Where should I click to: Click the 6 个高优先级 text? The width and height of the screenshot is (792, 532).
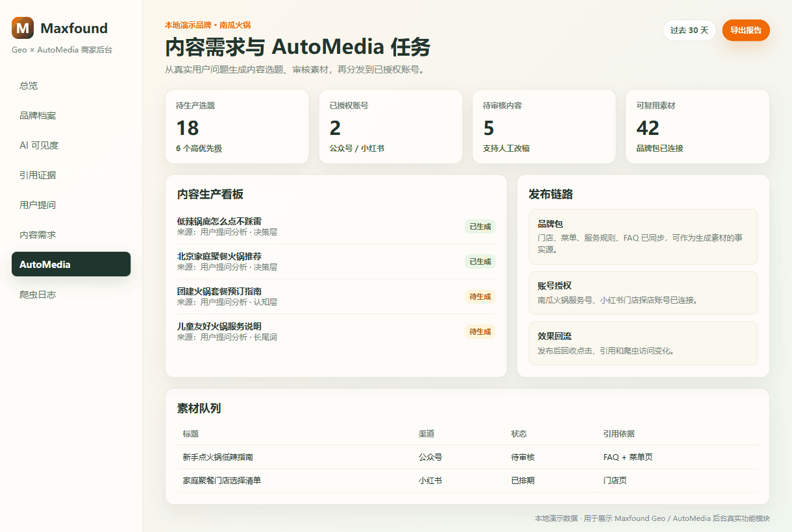(x=199, y=149)
